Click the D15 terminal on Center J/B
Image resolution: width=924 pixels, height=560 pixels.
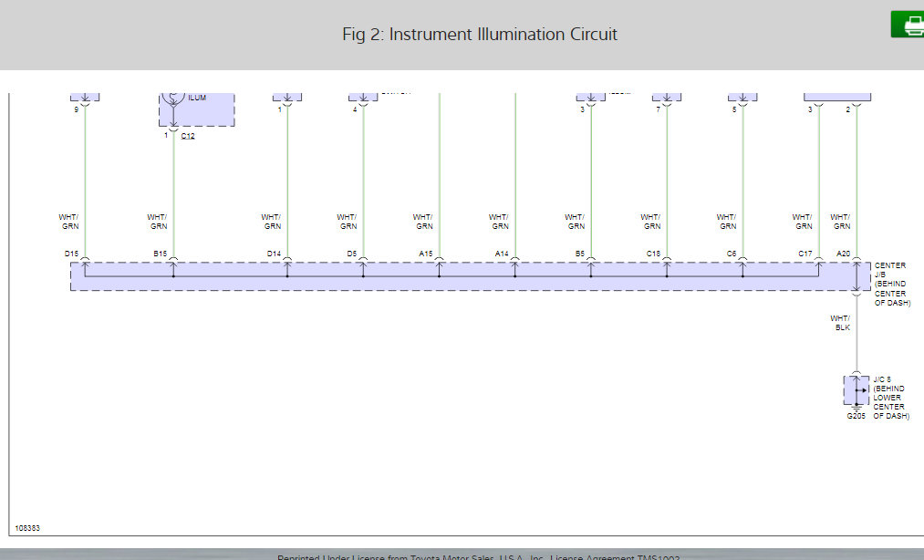click(71, 254)
